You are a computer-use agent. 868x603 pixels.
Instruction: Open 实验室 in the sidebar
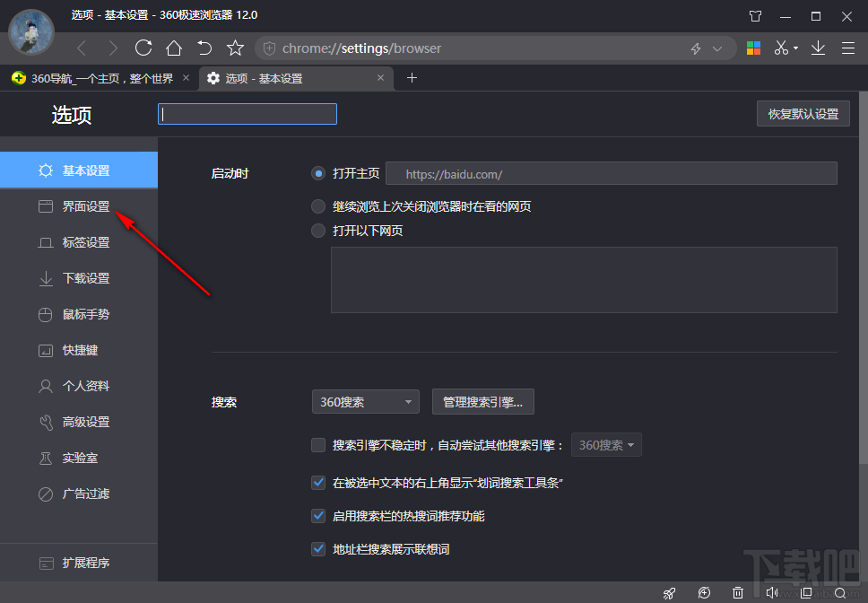coord(79,458)
